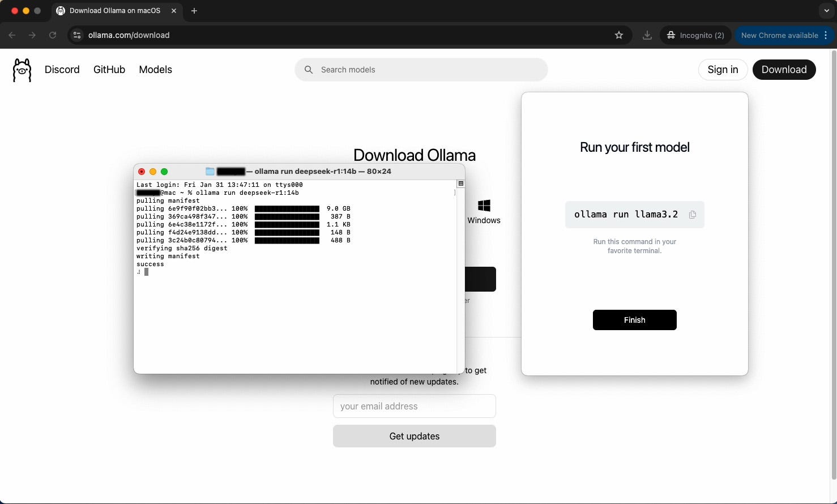Image resolution: width=837 pixels, height=504 pixels.
Task: Click the 'pulling 6e9f90f02bb3' text
Action: (182, 208)
